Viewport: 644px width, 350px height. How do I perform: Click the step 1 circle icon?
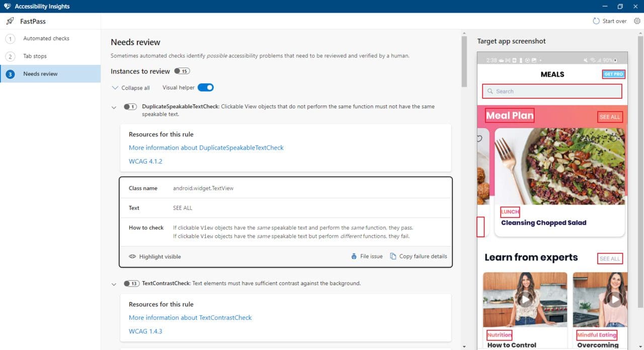tap(10, 39)
